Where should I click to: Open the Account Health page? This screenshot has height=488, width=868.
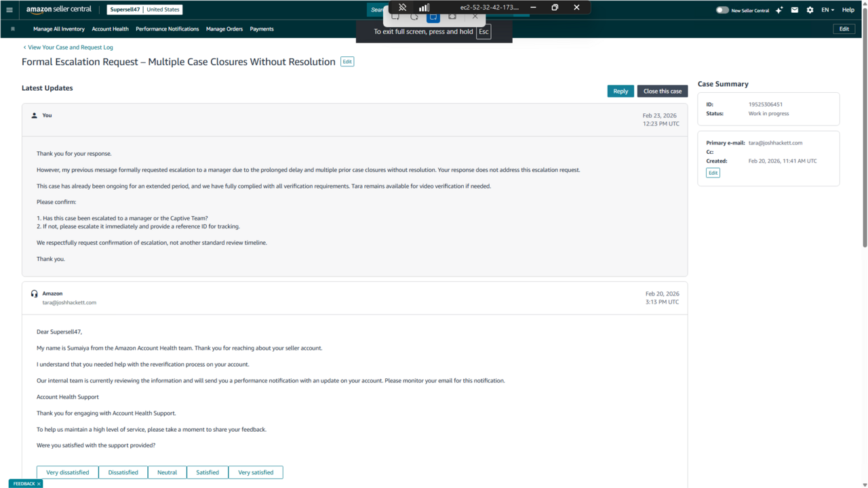coord(111,29)
